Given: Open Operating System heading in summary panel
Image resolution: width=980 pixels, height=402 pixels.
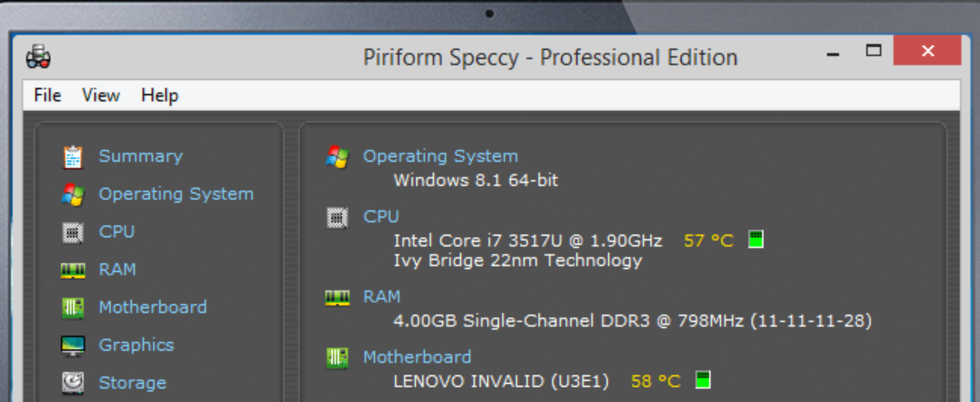Looking at the screenshot, I should pyautogui.click(x=440, y=156).
